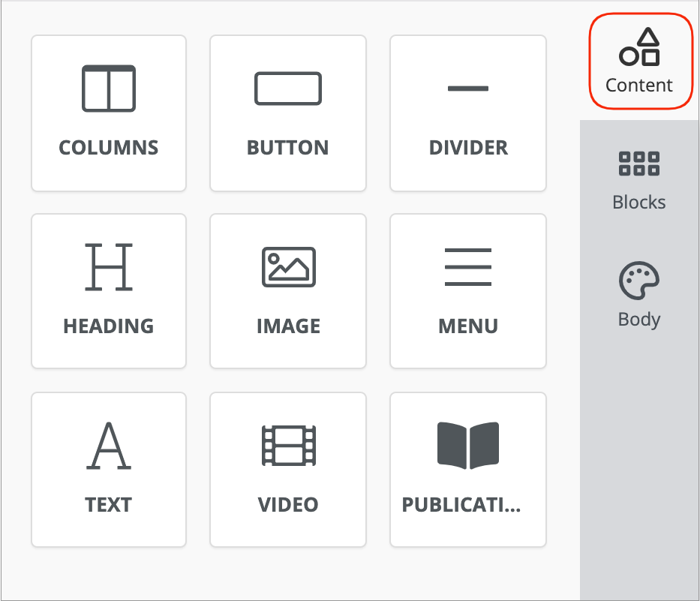The image size is (700, 601).
Task: Switch to the Blocks tab
Action: 639,180
